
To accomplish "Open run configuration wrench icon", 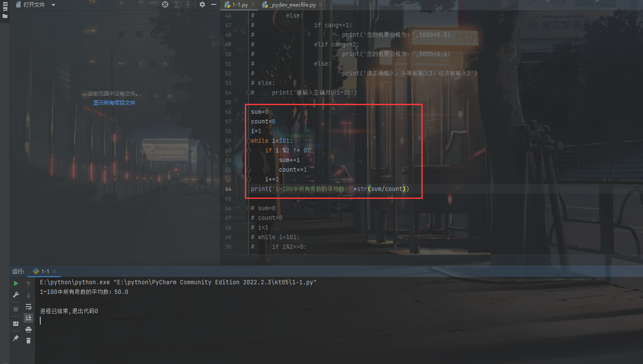I will tap(16, 295).
